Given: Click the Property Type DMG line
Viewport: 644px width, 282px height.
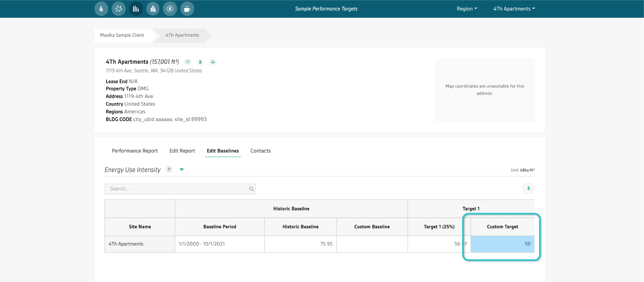Looking at the screenshot, I should tap(127, 89).
